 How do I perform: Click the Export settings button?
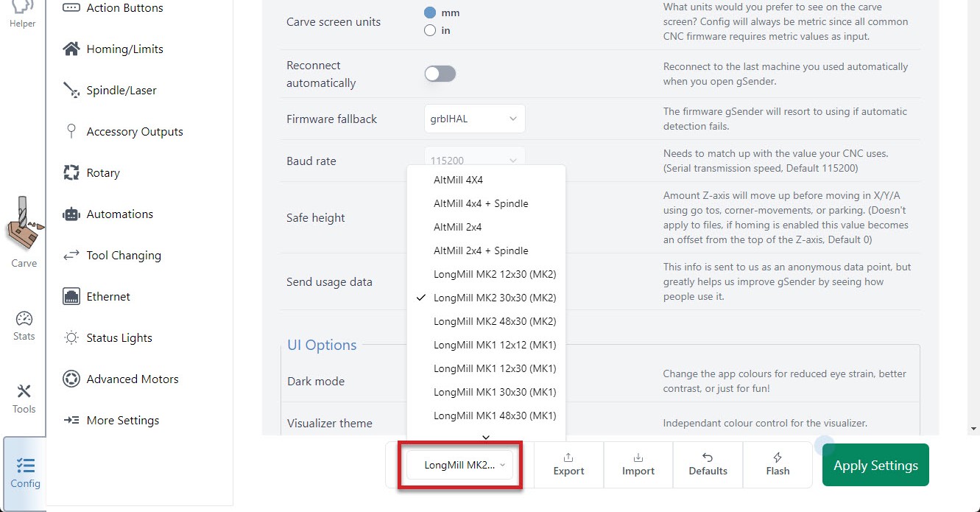coord(568,465)
